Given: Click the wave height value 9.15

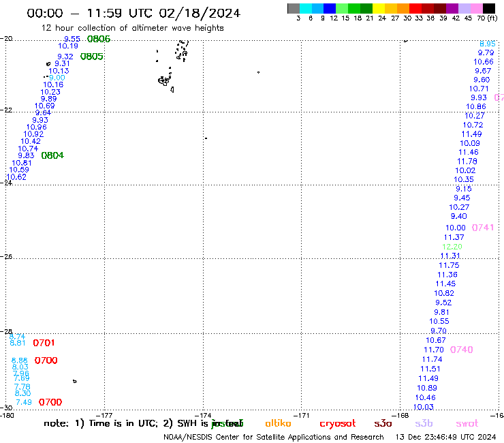Looking at the screenshot, I should [x=464, y=189].
